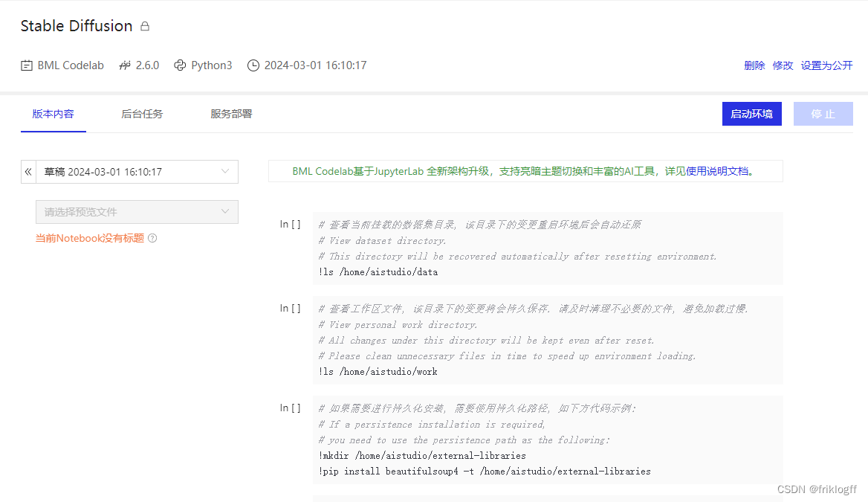Click the 2.6.0 version text
Viewport: 868px width, 502px height.
(x=147, y=65)
